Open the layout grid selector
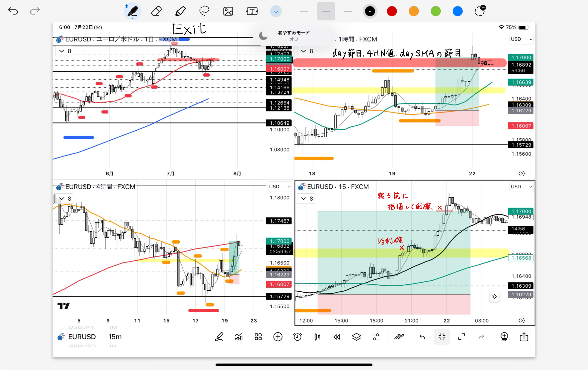Image resolution: width=588 pixels, height=370 pixels. click(258, 337)
